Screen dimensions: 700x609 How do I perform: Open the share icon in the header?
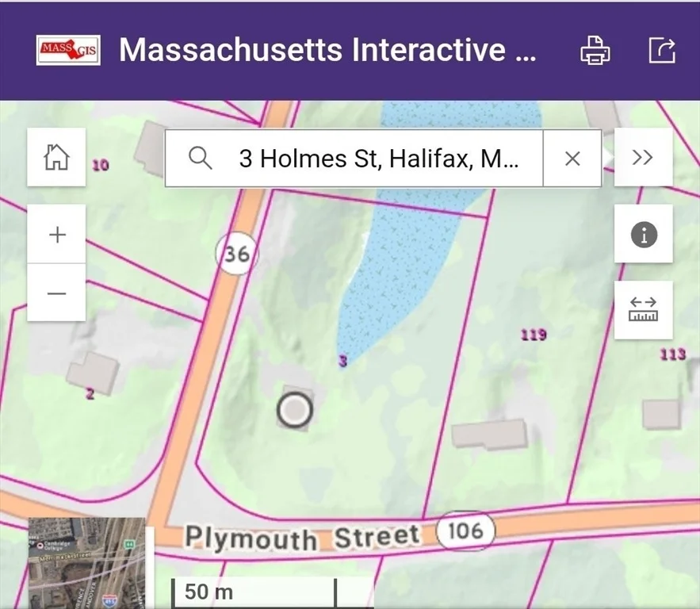(x=662, y=50)
